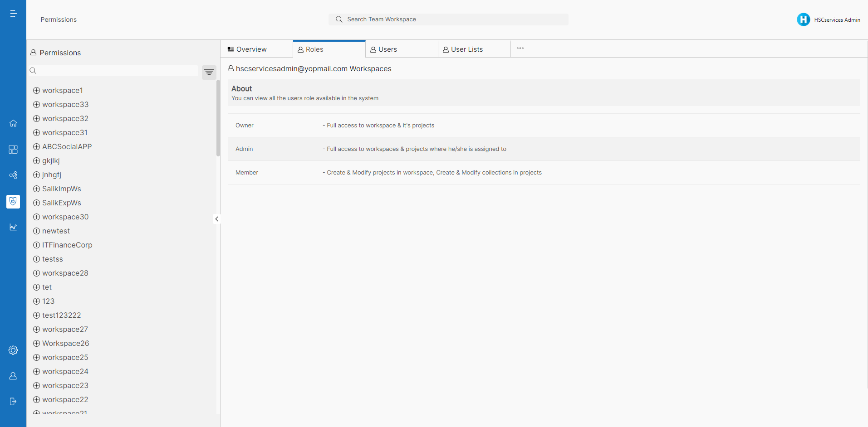Open the Home section in the sidebar

13,123
